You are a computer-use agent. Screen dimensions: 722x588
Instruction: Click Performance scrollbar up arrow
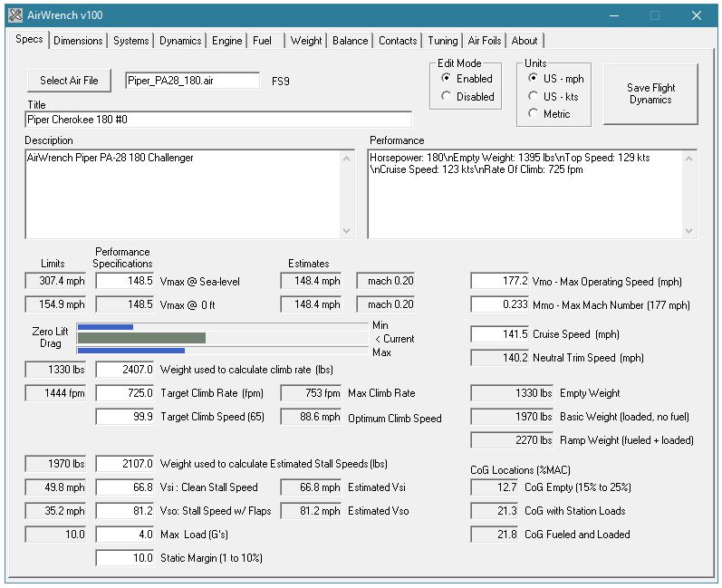click(688, 159)
